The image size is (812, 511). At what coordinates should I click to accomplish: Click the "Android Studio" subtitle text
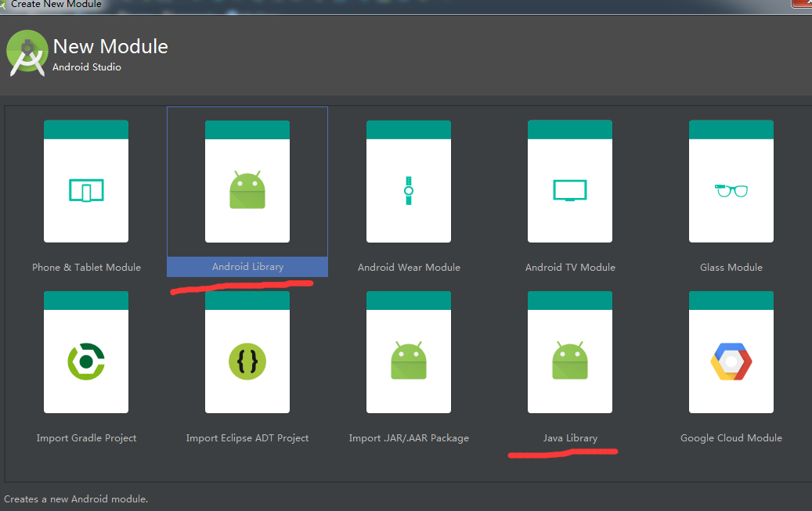pos(86,67)
